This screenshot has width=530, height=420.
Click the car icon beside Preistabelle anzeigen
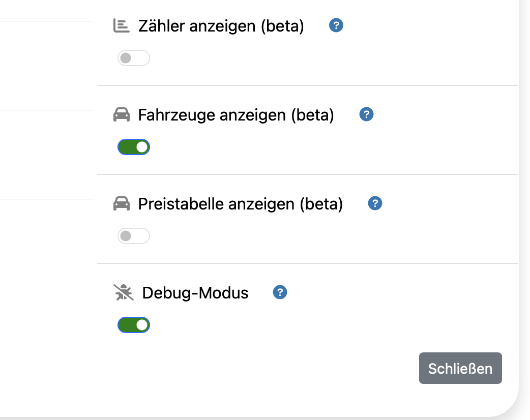click(x=121, y=204)
